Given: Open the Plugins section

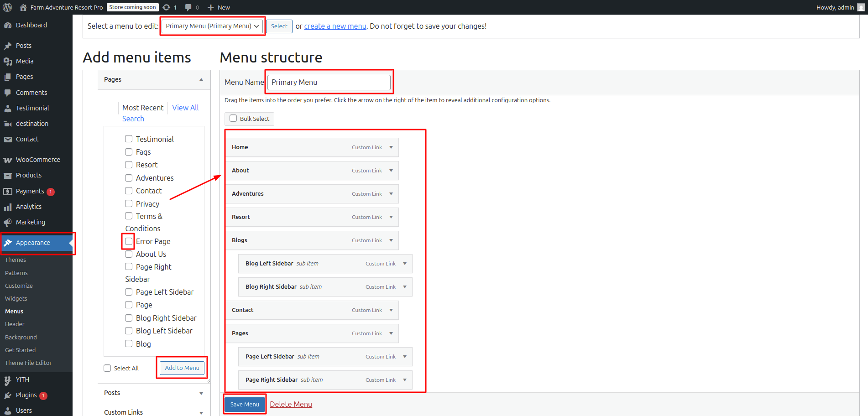Looking at the screenshot, I should 25,395.
